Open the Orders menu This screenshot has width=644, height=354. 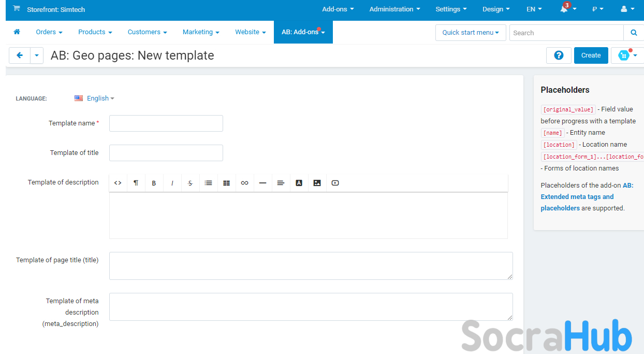coord(49,32)
